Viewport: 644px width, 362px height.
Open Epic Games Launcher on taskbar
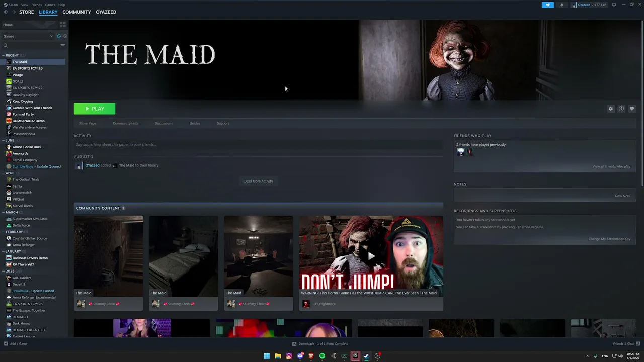point(355,356)
